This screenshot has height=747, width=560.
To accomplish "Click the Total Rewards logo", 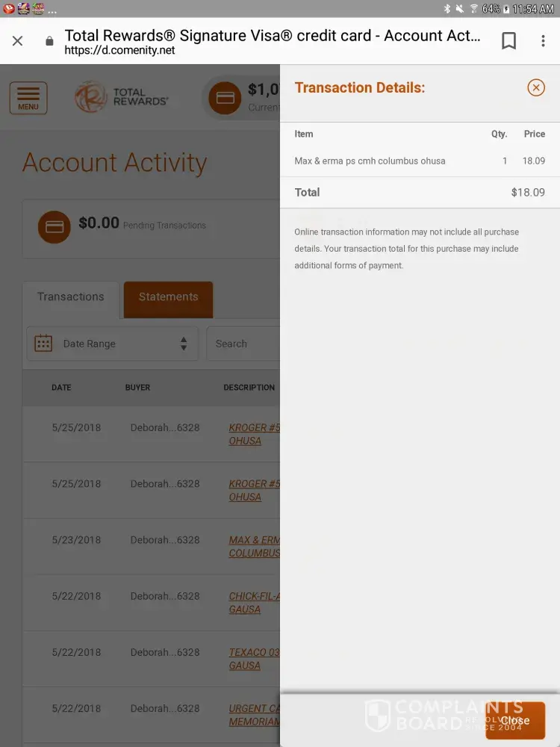I will [x=122, y=98].
